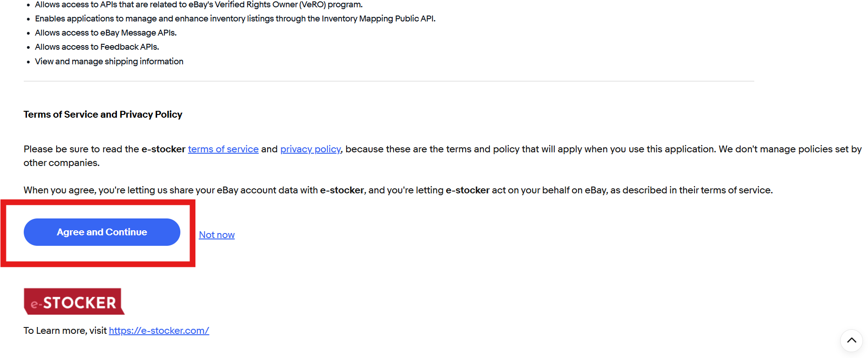Visit the https://e-stocker.com/ link

coord(159,331)
